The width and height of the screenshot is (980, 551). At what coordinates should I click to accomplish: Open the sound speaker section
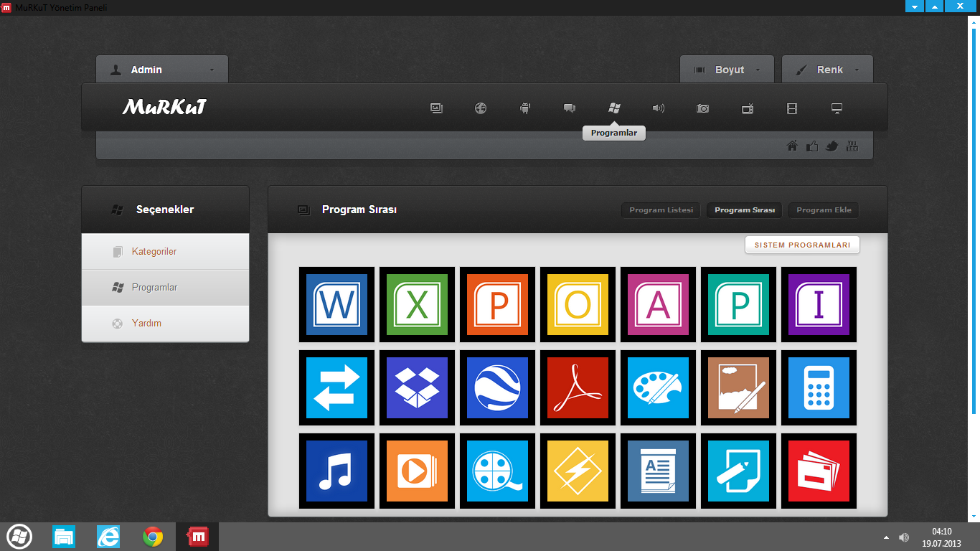click(x=659, y=108)
